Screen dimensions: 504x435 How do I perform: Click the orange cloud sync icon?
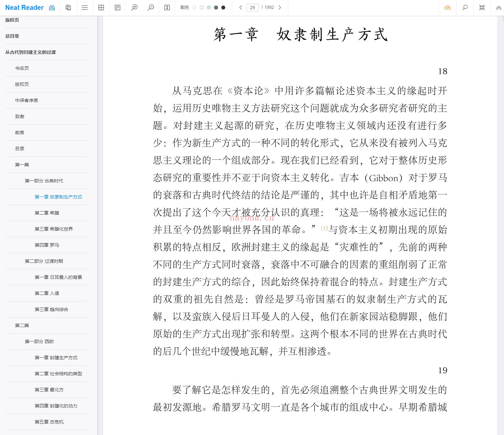[448, 8]
